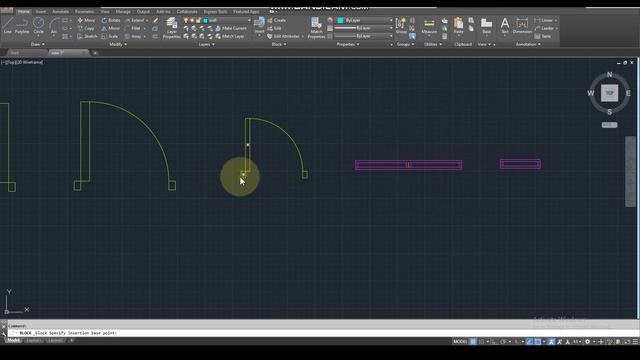
Task: Open the Annotate ribbon tab
Action: 60,11
